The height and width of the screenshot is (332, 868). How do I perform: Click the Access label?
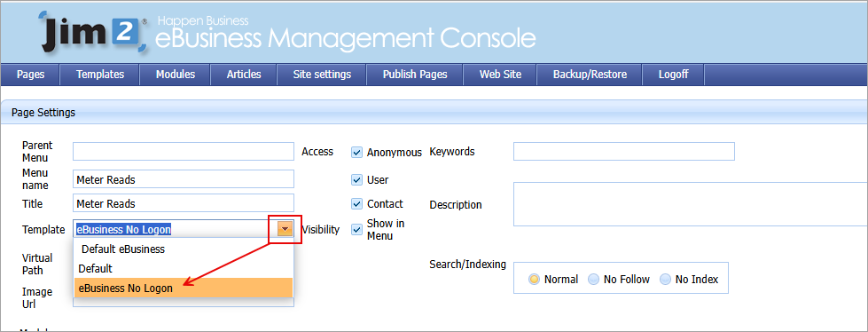click(317, 151)
